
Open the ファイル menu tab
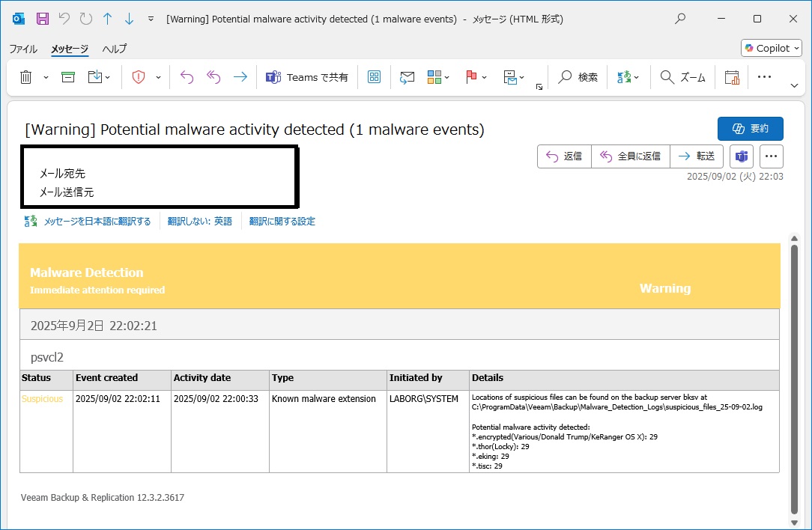click(x=23, y=49)
